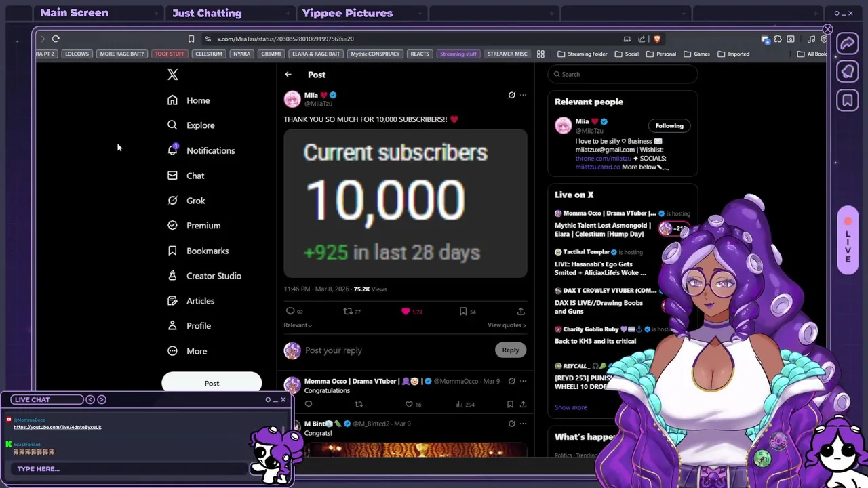The height and width of the screenshot is (488, 868).
Task: Click the repost icon on Miia's post
Action: tap(348, 311)
